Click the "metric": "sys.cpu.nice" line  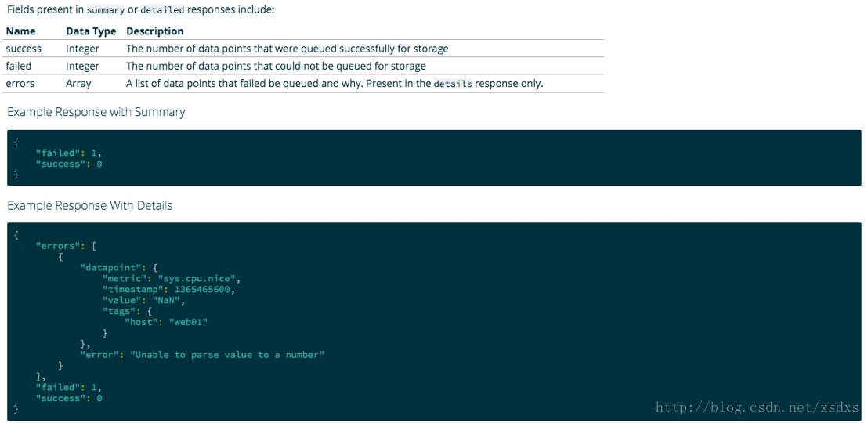(x=172, y=279)
